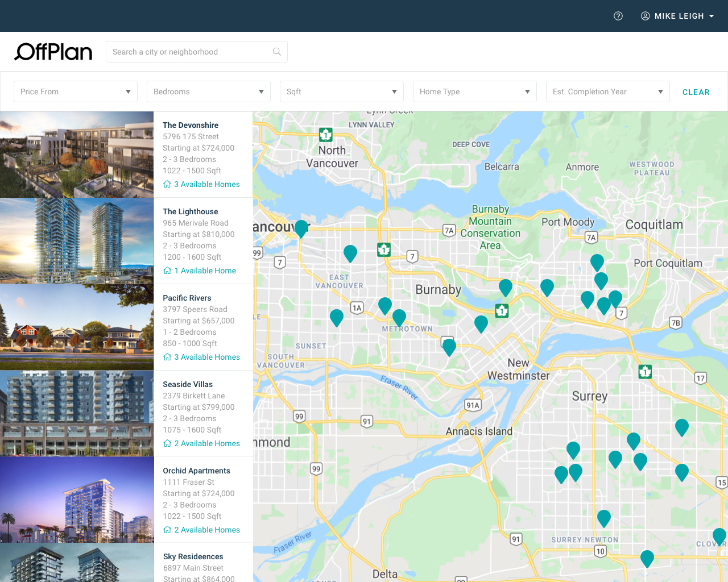Click the house icon under Seaside Villas
Screen dimensions: 728x582
point(167,443)
